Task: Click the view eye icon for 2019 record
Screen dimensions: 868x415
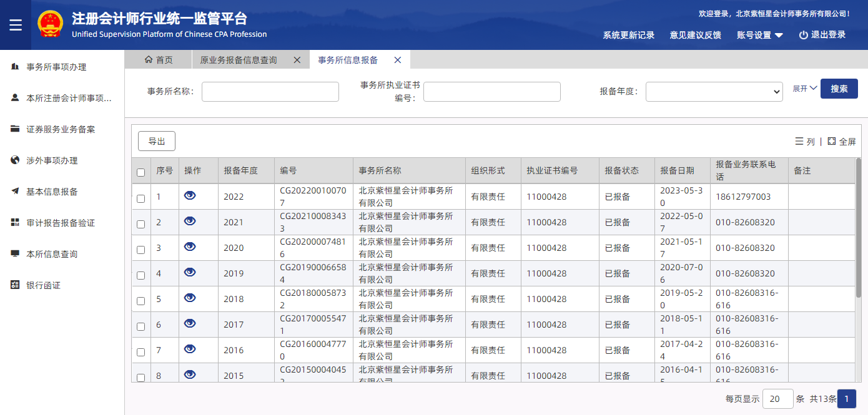Action: (x=190, y=273)
